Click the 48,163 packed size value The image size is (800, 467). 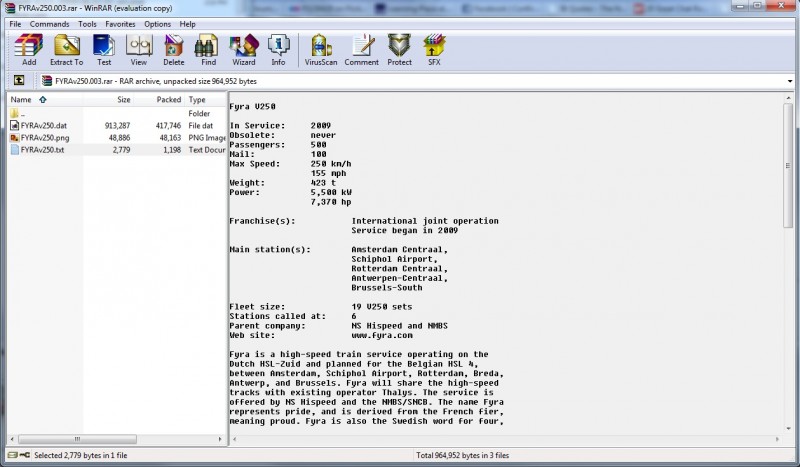point(170,137)
